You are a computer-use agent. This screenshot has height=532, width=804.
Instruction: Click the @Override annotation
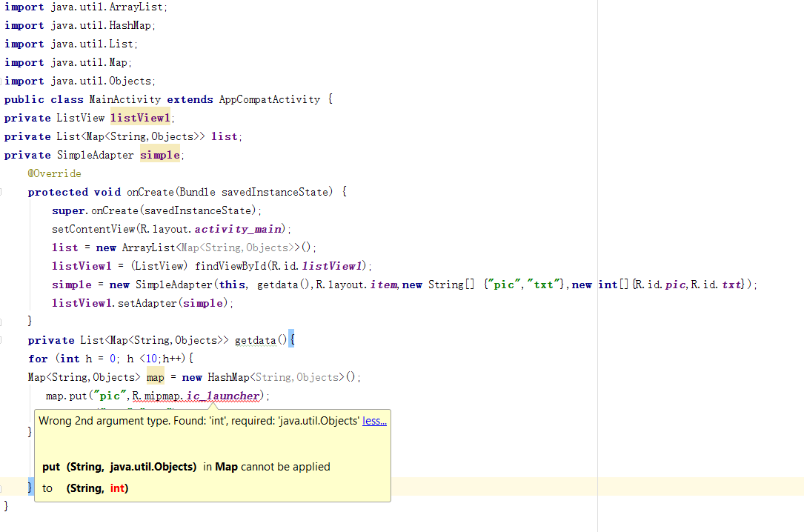coord(55,173)
